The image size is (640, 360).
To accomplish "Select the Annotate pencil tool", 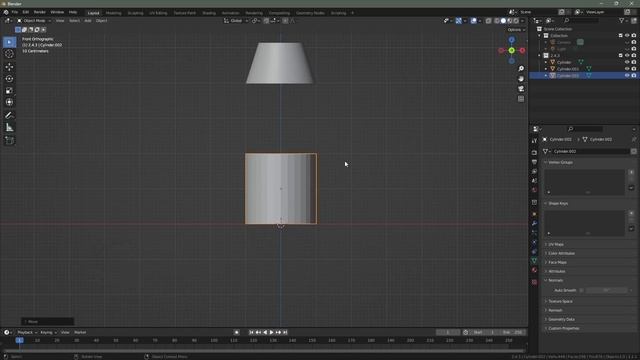I will 9,116.
